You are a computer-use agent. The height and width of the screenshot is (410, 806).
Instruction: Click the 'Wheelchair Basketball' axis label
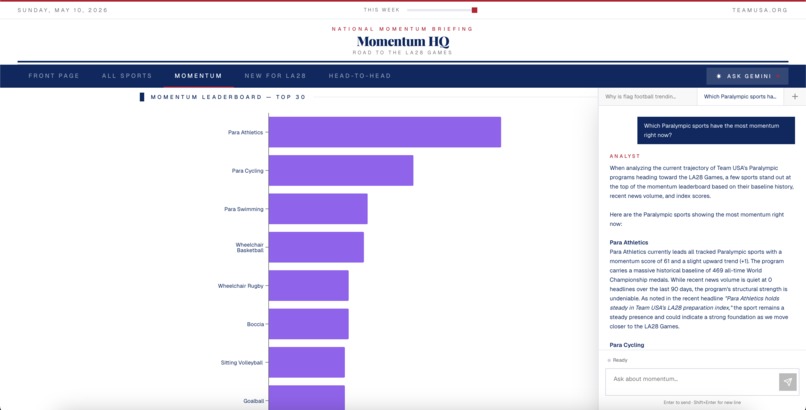[x=249, y=248]
